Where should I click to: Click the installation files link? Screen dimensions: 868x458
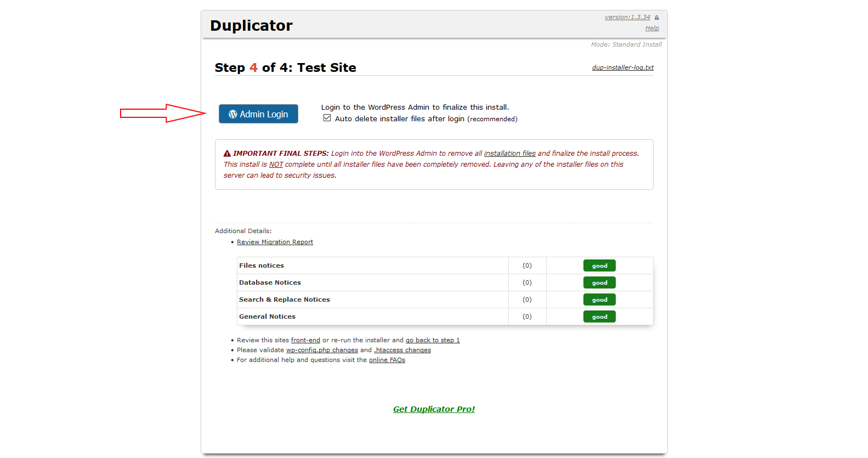coord(510,154)
